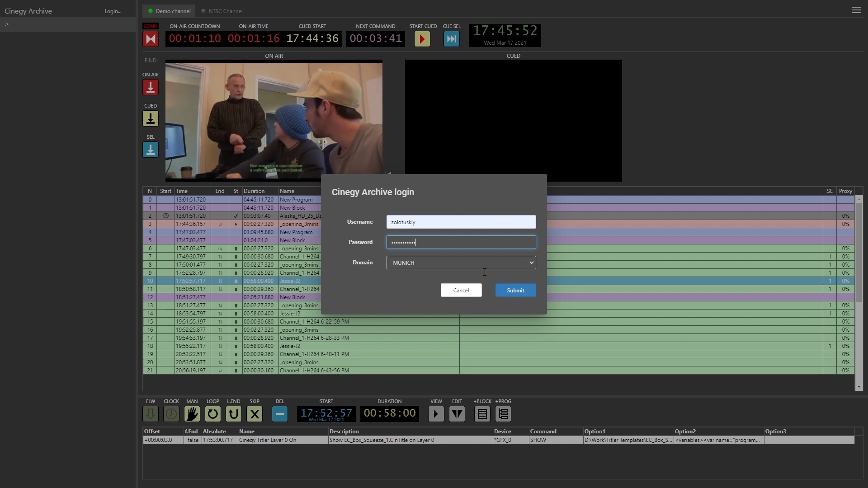Click the Cue Sel skip-forward button

(452, 39)
